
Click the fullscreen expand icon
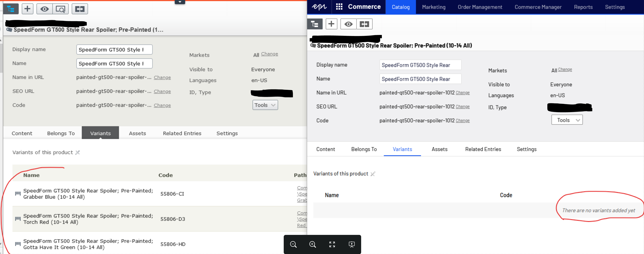tap(332, 244)
